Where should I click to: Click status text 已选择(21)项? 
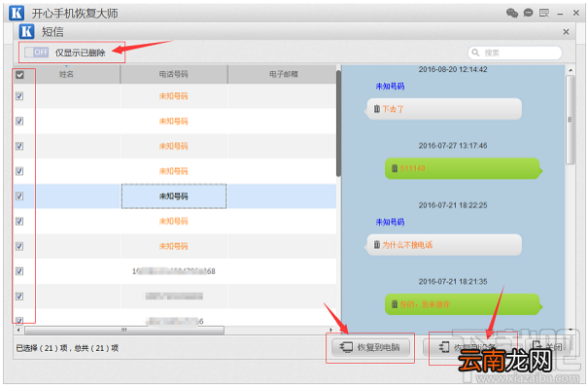click(x=42, y=348)
